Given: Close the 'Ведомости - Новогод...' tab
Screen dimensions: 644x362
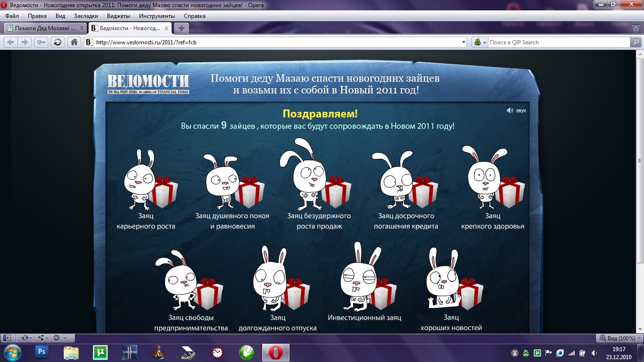Looking at the screenshot, I should click(x=166, y=28).
